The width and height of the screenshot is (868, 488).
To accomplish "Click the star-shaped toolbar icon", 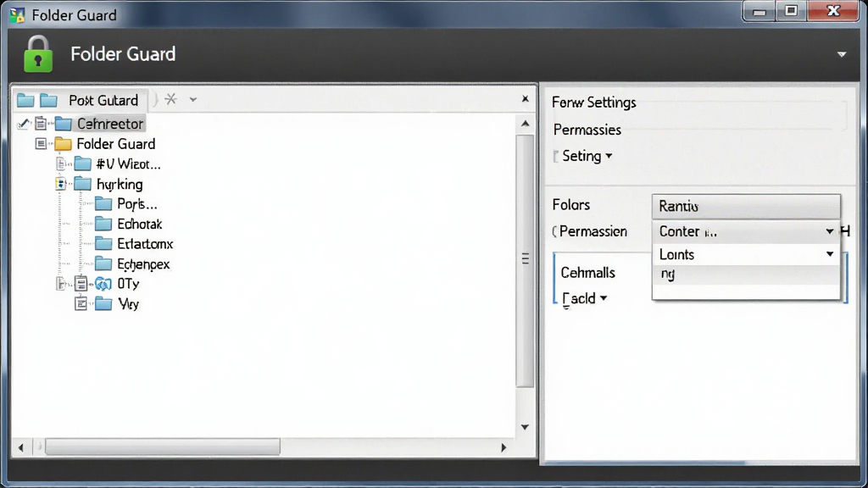I will [170, 100].
